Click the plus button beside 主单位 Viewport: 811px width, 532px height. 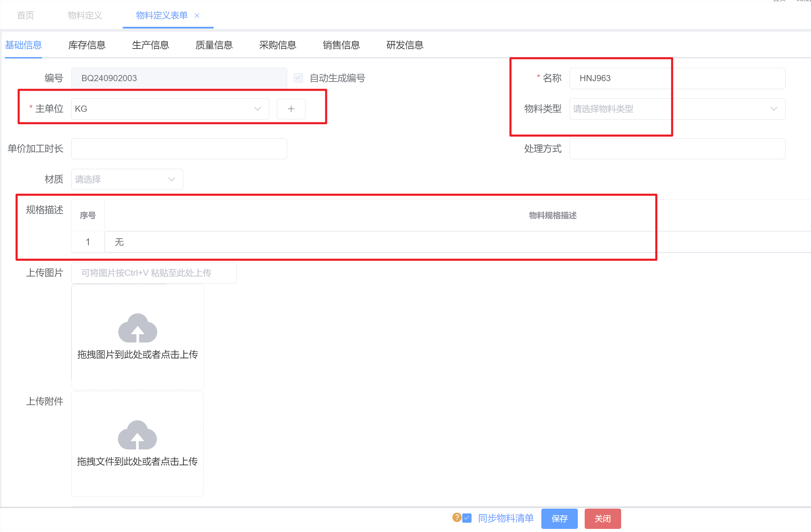(x=291, y=109)
